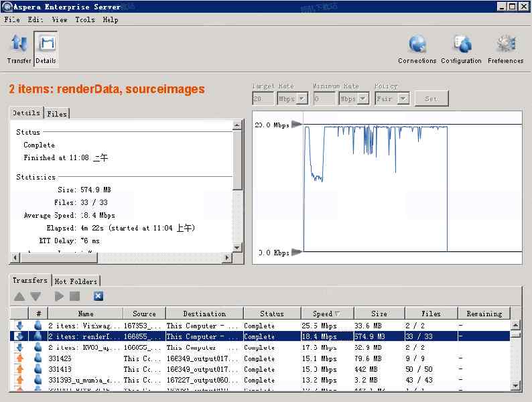Open the Configuration icon
The height and width of the screenshot is (402, 532).
pos(461,49)
